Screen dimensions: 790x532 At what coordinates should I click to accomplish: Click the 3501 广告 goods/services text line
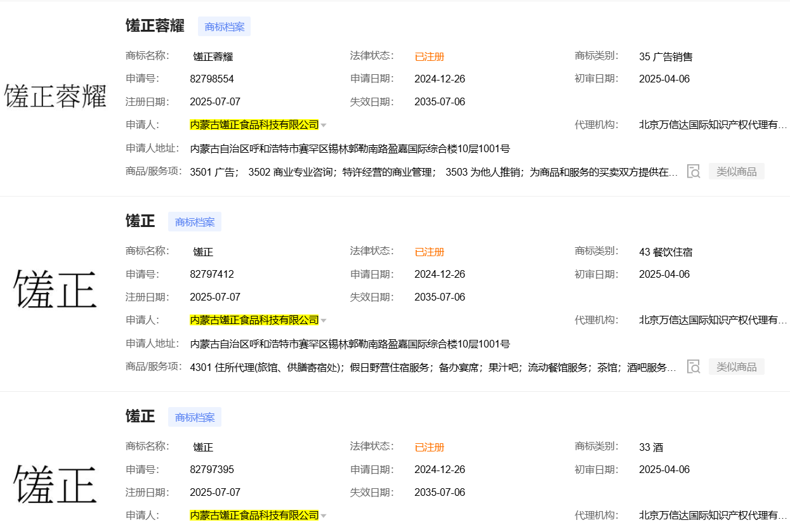coord(433,172)
